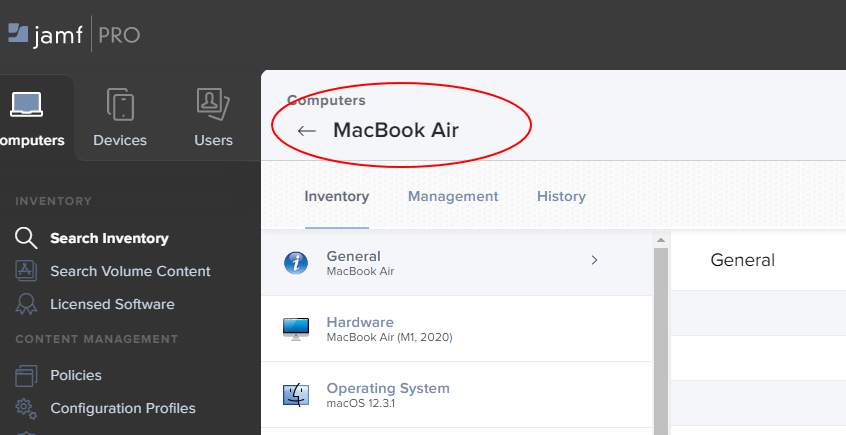Image resolution: width=846 pixels, height=435 pixels.
Task: Open Search Inventory from sidebar
Action: point(109,238)
